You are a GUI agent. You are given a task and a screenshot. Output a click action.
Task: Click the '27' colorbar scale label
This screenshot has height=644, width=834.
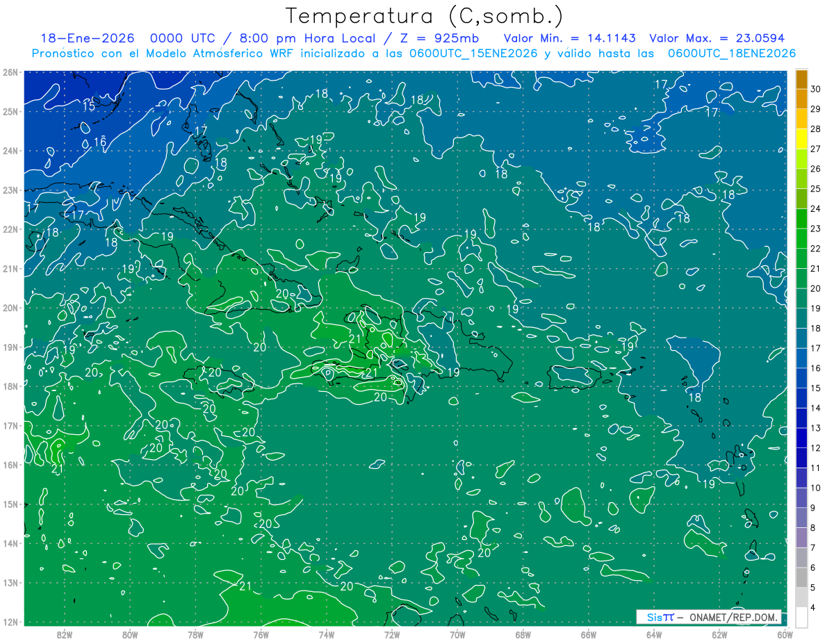(x=816, y=149)
